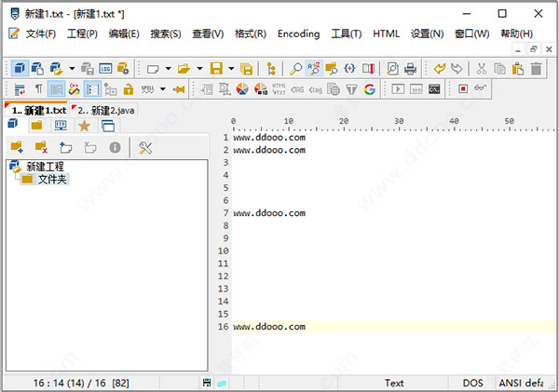
Task: Click the open file folder icon
Action: (x=184, y=68)
